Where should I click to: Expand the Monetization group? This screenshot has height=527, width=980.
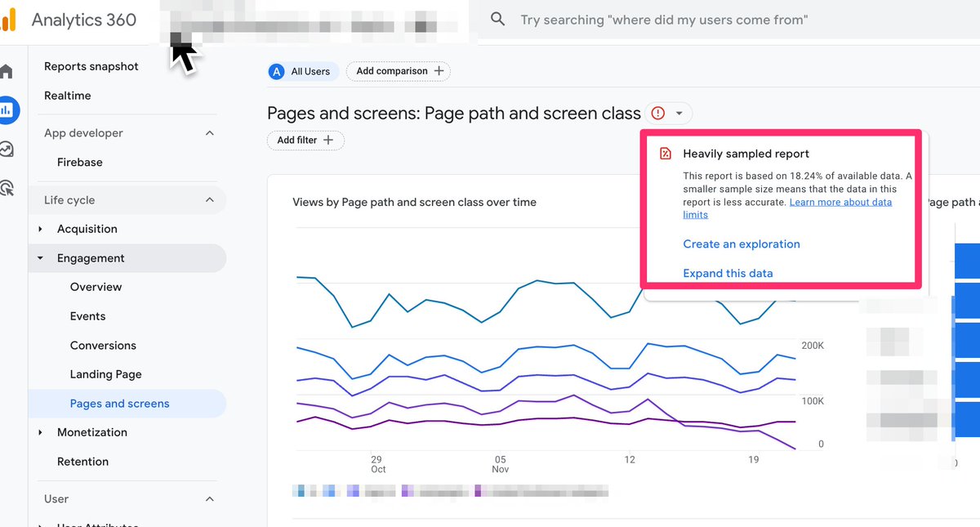41,432
